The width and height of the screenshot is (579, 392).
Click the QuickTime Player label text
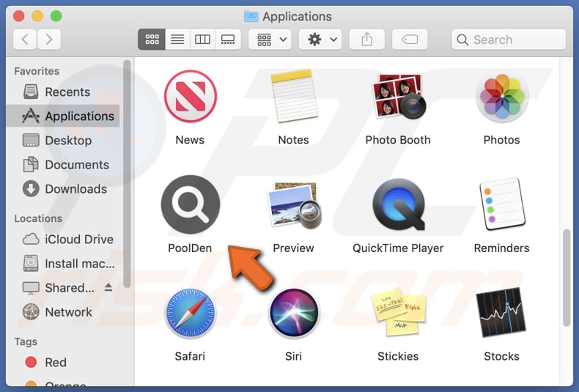398,248
